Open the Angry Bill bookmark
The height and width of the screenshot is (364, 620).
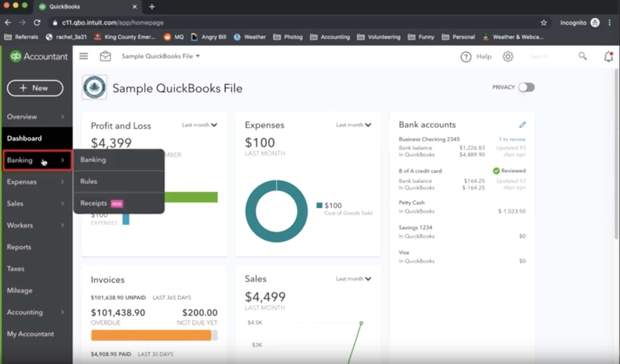[209, 37]
